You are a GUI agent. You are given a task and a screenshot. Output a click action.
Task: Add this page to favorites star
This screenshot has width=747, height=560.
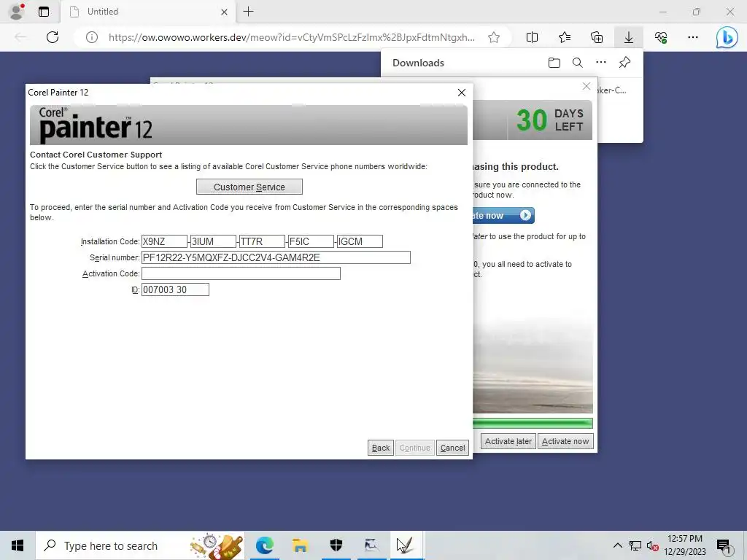coord(494,37)
